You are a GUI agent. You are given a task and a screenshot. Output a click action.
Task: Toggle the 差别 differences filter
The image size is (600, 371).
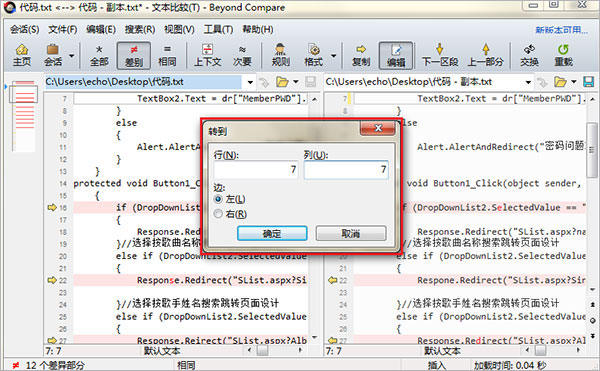point(134,55)
